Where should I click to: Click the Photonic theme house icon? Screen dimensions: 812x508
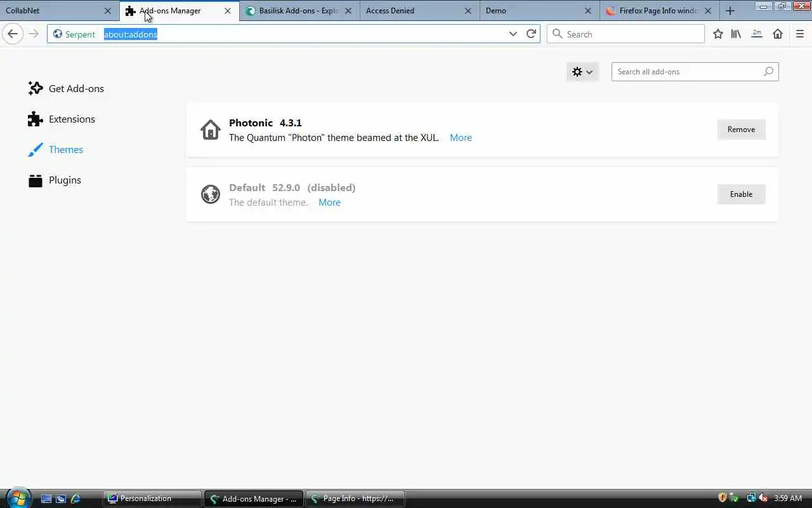[211, 130]
